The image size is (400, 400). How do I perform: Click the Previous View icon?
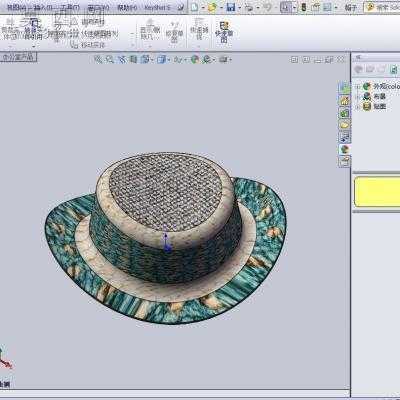122,59
